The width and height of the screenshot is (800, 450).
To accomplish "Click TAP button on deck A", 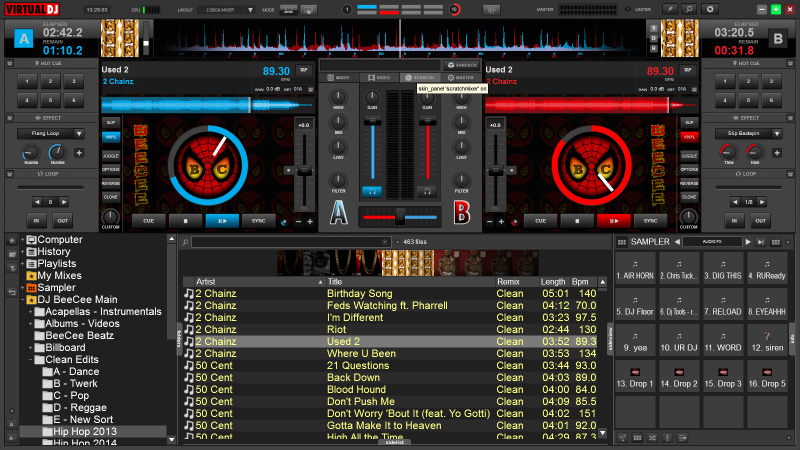I will click(304, 70).
